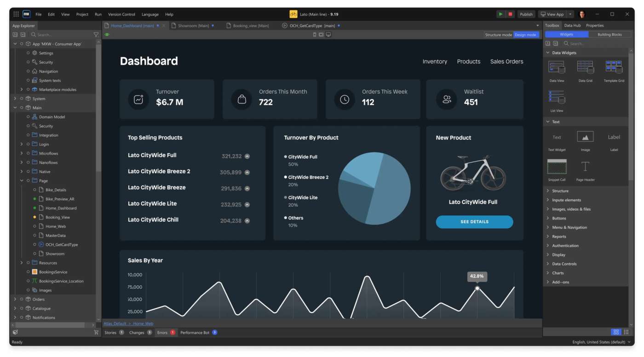Screen dimensions: 644x357
Task: Open the View App dropdown arrow
Action: [x=570, y=14]
